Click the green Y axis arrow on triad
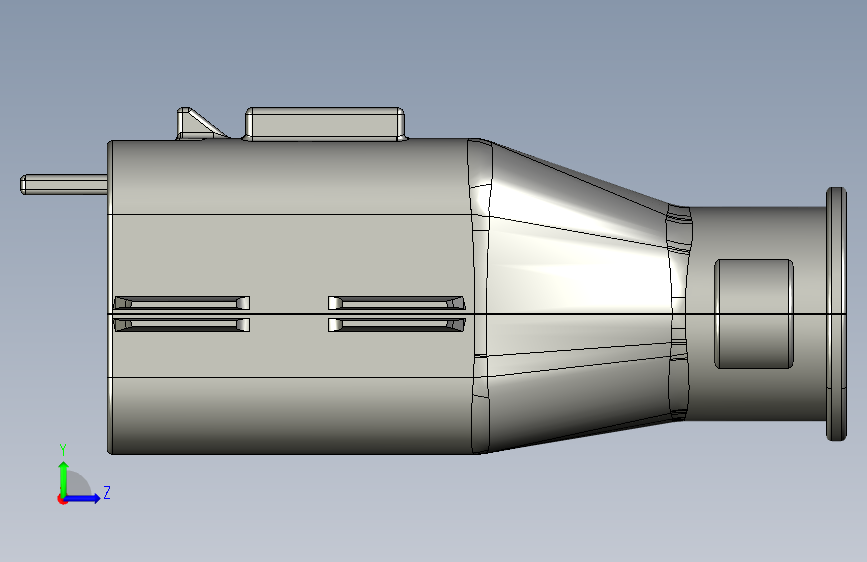The height and width of the screenshot is (562, 867). [64, 478]
